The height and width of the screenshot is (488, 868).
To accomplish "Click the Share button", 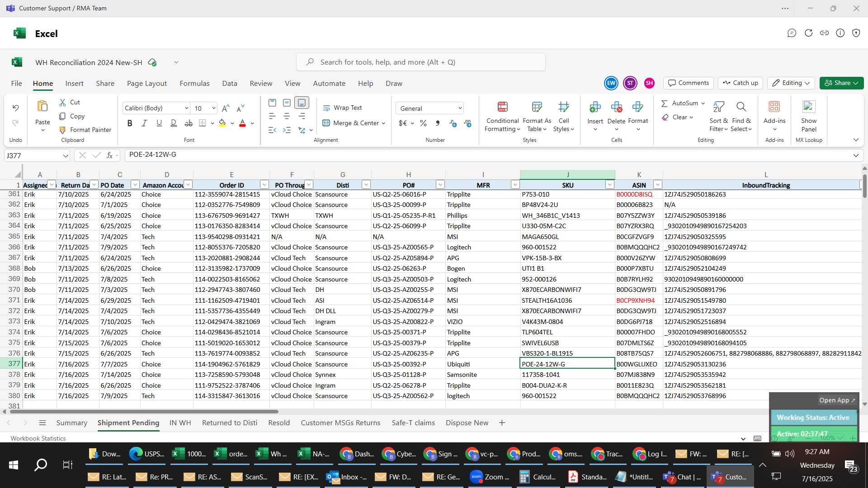I will (841, 83).
